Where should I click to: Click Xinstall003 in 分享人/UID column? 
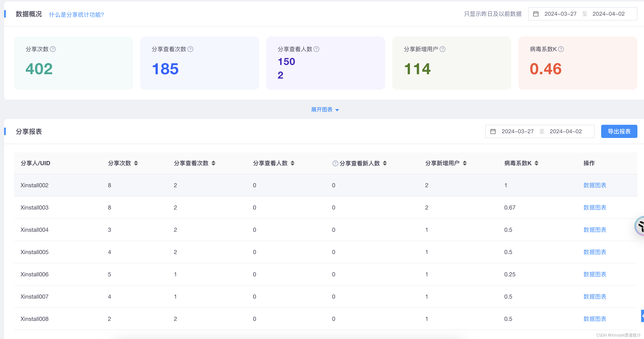34,208
